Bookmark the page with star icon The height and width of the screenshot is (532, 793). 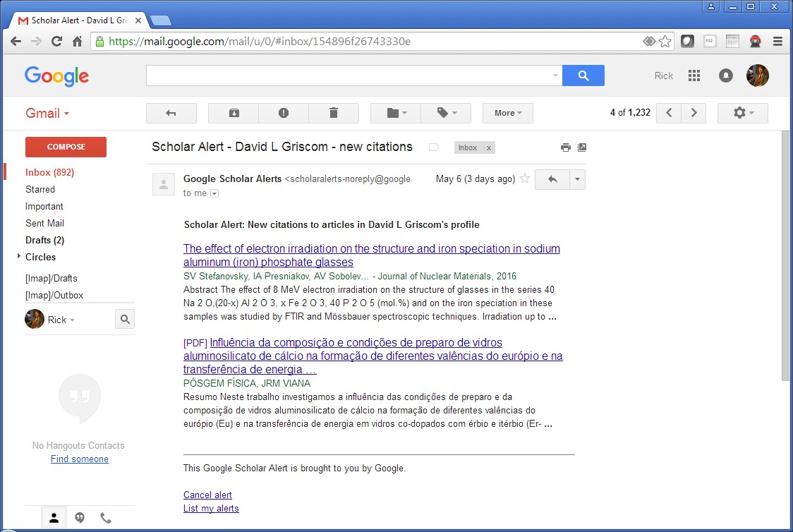point(665,42)
